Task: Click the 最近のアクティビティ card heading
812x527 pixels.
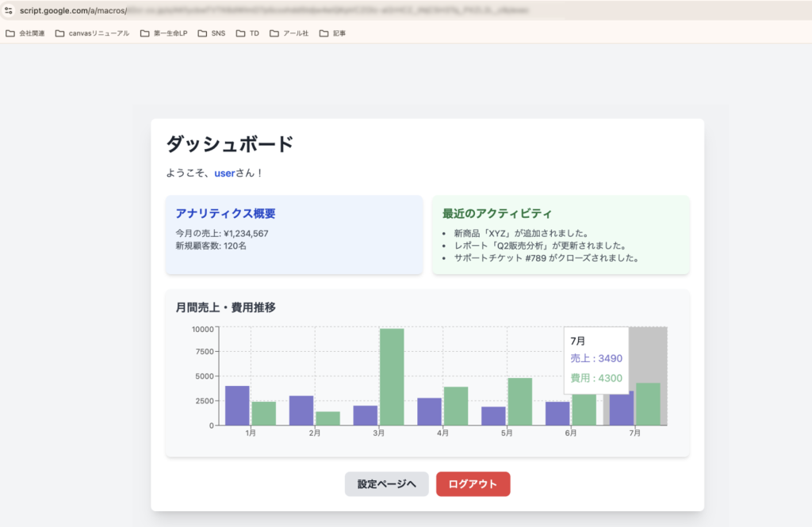Action: pos(497,214)
